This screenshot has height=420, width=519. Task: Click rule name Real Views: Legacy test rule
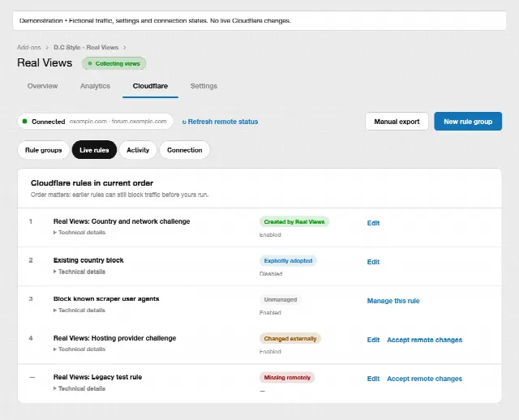[97, 377]
